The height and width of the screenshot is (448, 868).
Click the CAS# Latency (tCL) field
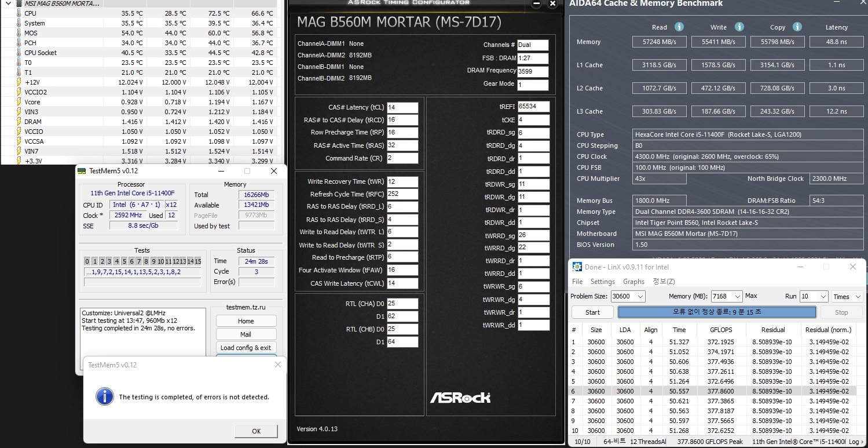click(x=402, y=107)
